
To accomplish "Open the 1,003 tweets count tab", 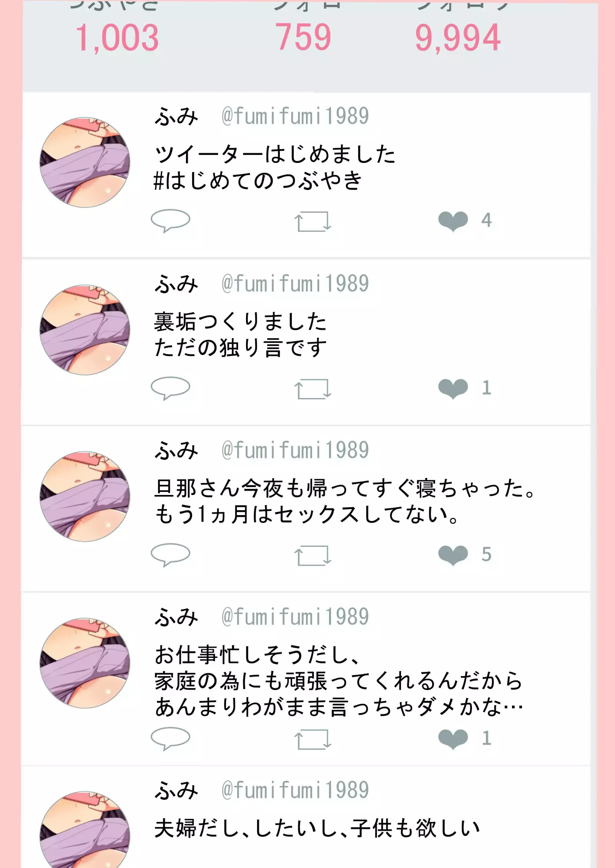I will point(117,37).
